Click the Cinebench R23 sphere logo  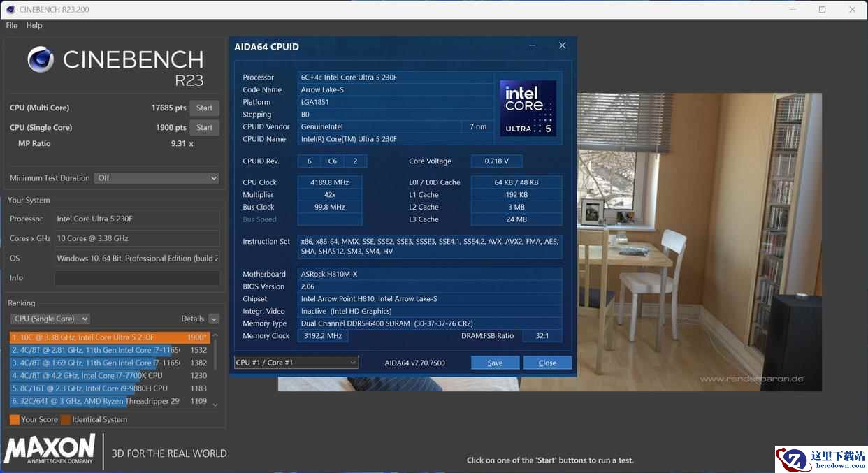point(41,60)
